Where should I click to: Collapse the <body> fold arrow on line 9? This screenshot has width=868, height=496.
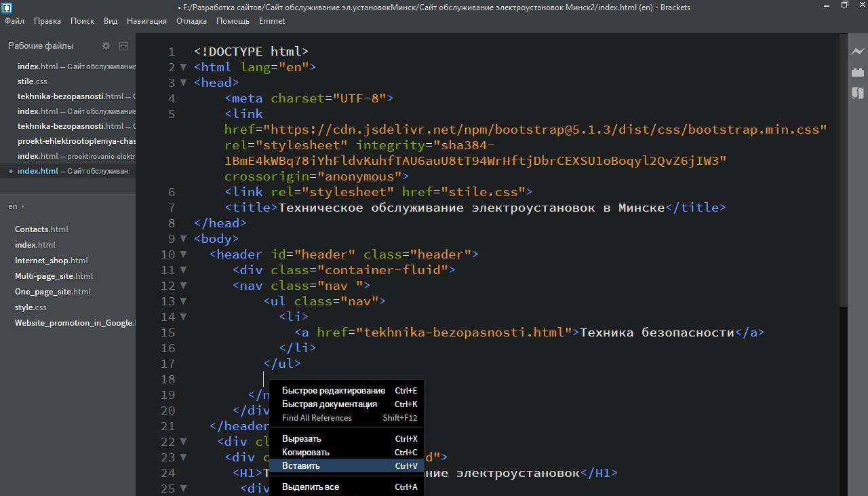pos(183,239)
